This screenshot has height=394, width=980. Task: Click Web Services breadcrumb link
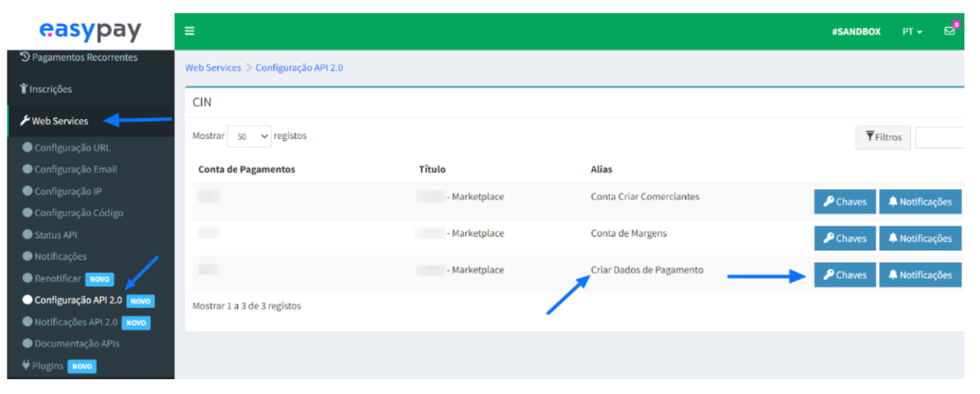213,67
